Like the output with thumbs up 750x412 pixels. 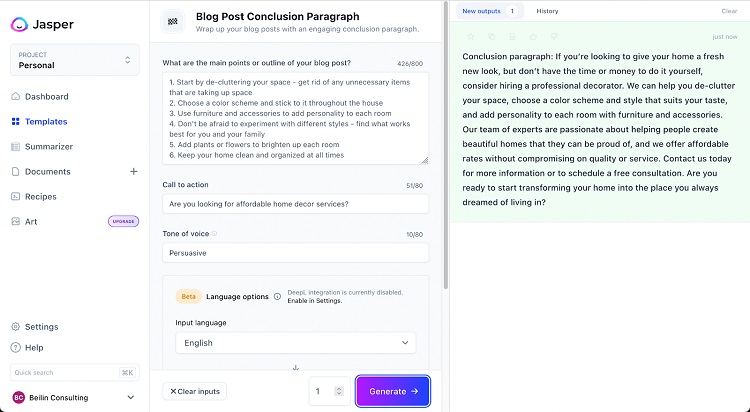pos(533,36)
